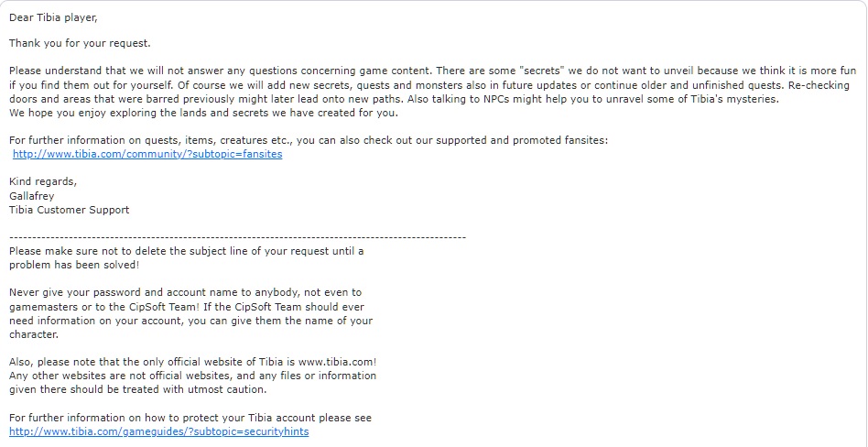
Task: Click the dashed separator line
Action: pyautogui.click(x=237, y=237)
